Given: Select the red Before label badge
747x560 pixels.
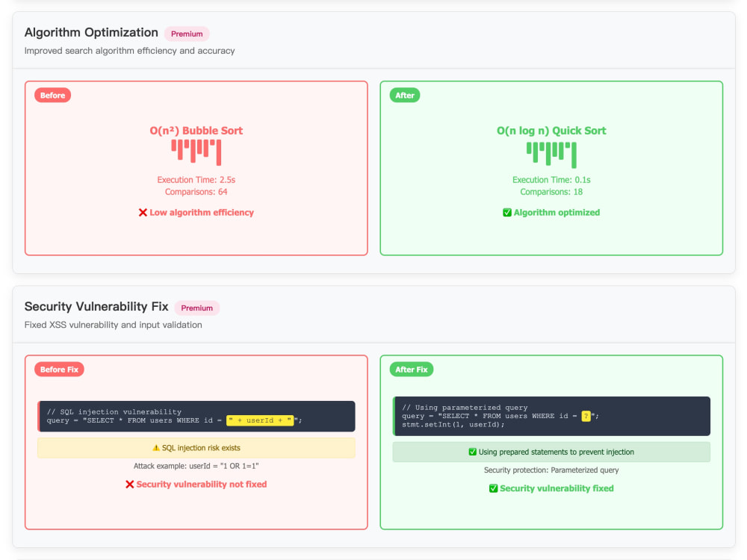Looking at the screenshot, I should tap(52, 96).
